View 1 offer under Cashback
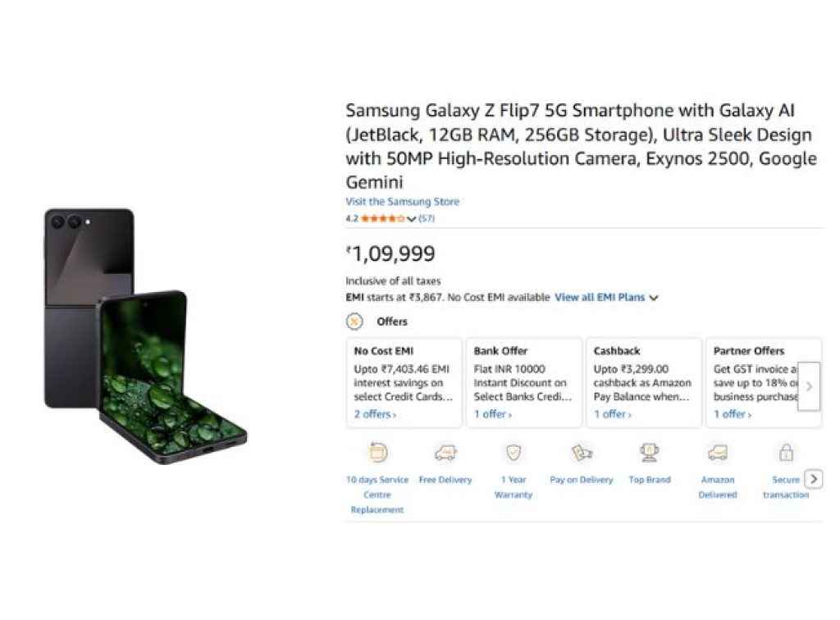 610,414
